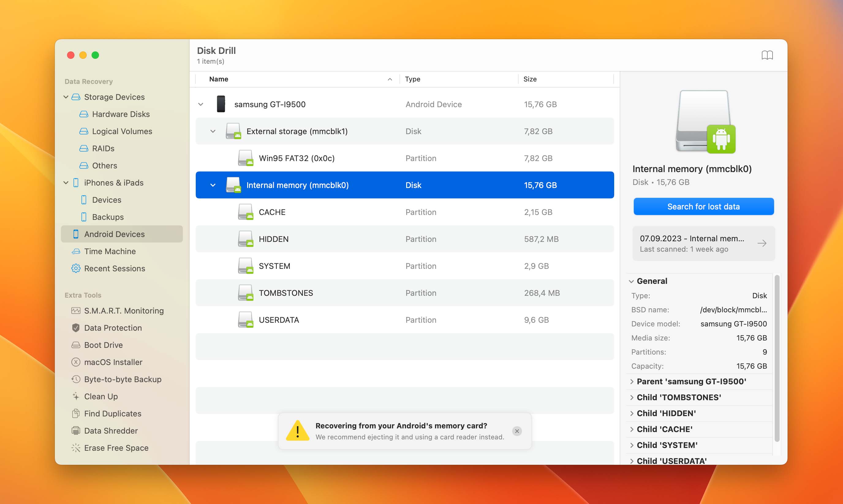Expand Child 'HIDDEN' section
843x504 pixels.
(x=632, y=413)
